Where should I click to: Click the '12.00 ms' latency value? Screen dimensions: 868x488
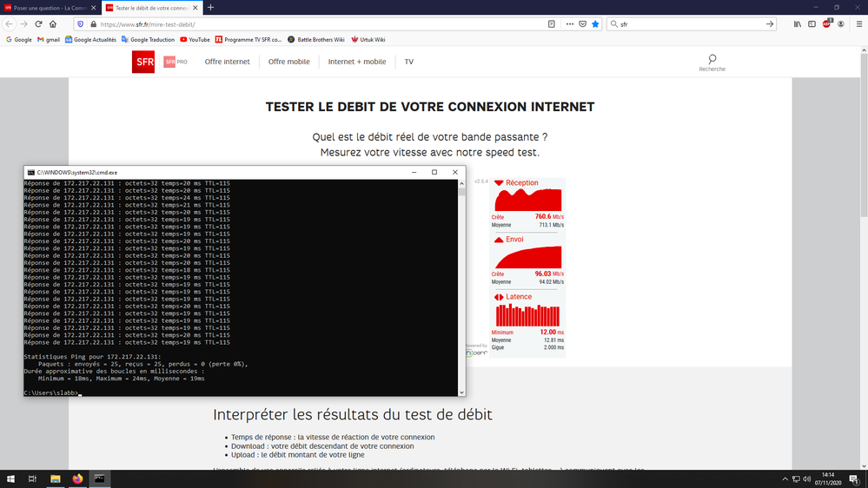pyautogui.click(x=552, y=332)
